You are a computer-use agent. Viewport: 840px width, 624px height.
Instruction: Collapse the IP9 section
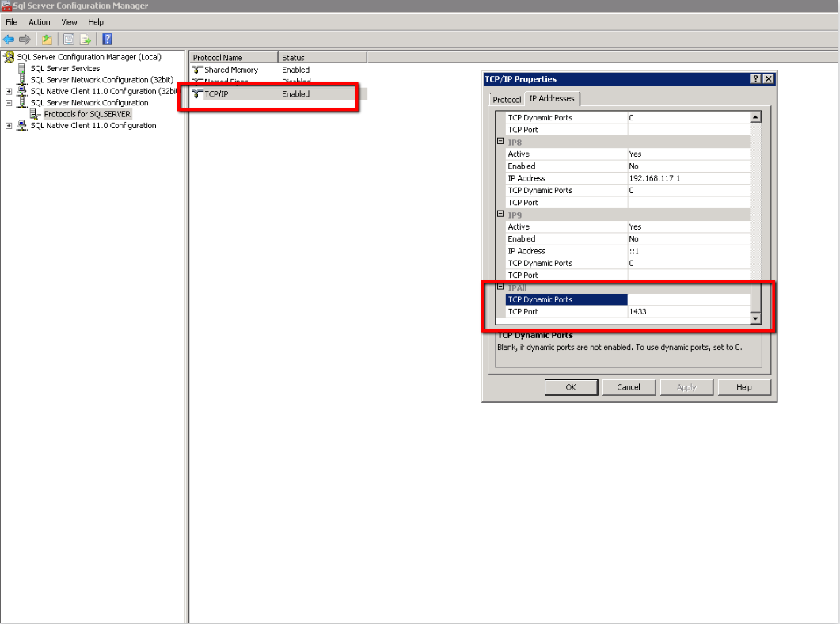500,214
